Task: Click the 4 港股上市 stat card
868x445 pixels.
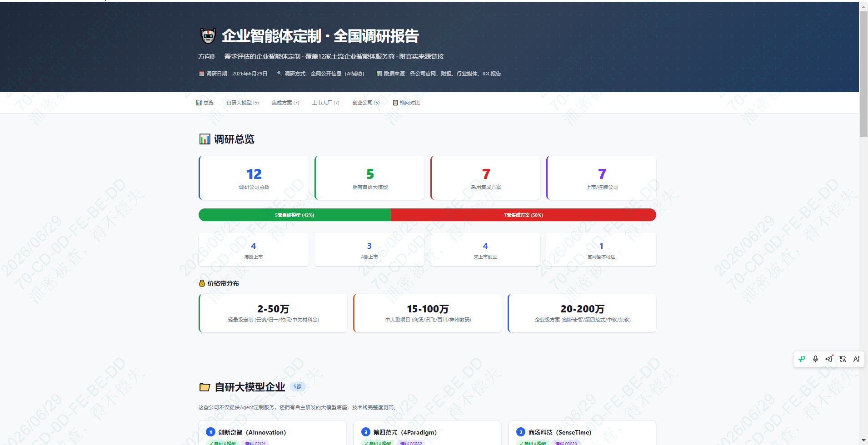Action: 254,250
